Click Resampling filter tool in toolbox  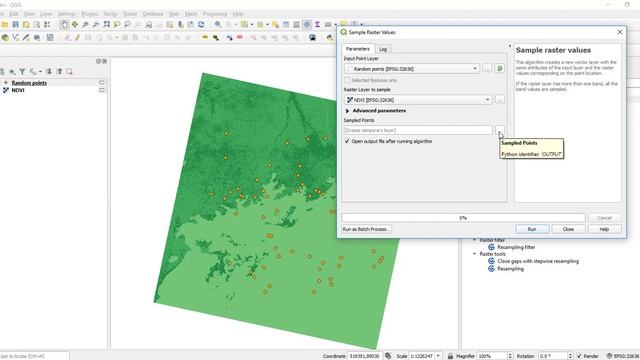pyautogui.click(x=516, y=247)
